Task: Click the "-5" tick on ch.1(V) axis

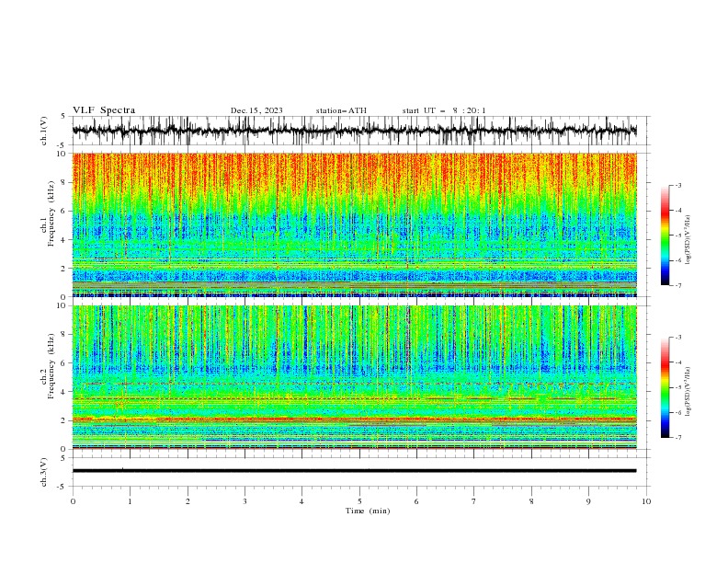Action: coord(63,145)
